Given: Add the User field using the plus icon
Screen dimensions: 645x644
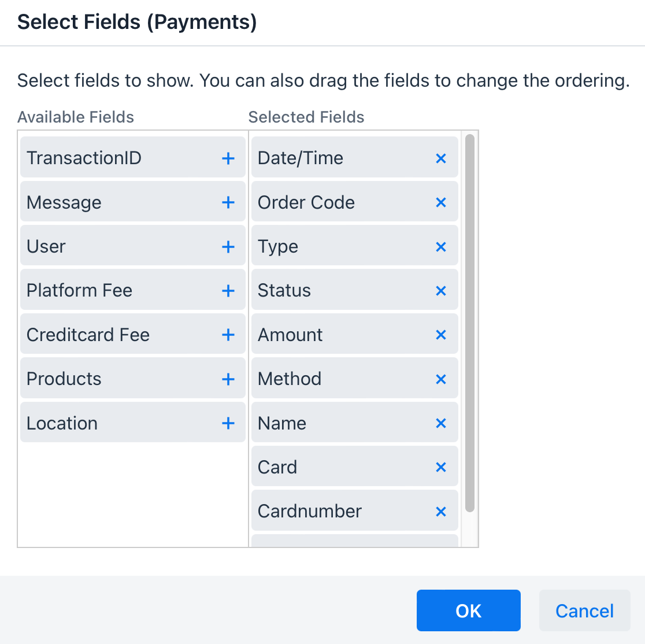Looking at the screenshot, I should point(228,247).
